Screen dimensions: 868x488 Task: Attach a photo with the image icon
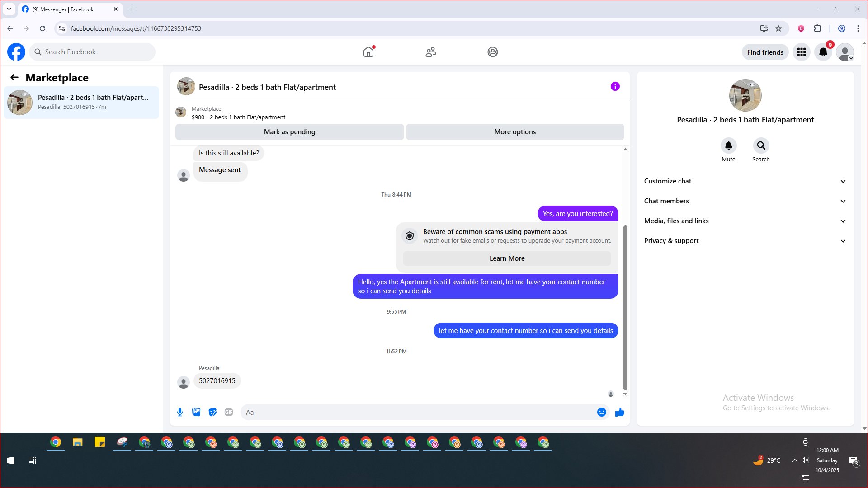coord(196,412)
